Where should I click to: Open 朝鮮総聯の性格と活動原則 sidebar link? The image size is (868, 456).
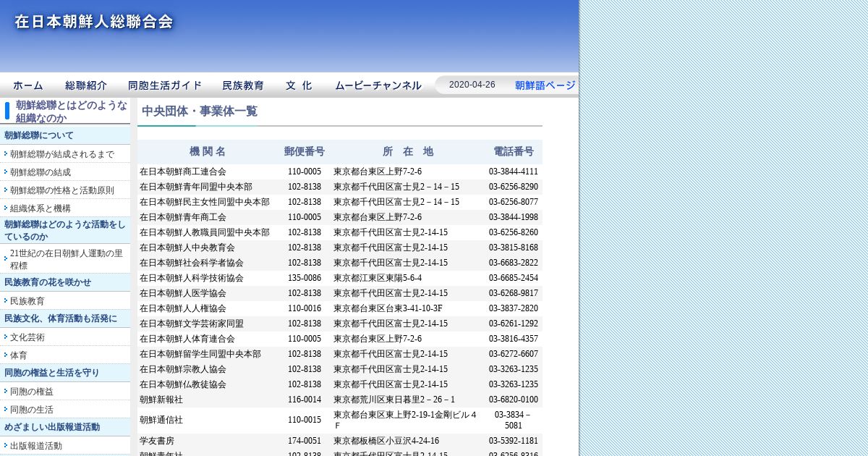coord(62,190)
